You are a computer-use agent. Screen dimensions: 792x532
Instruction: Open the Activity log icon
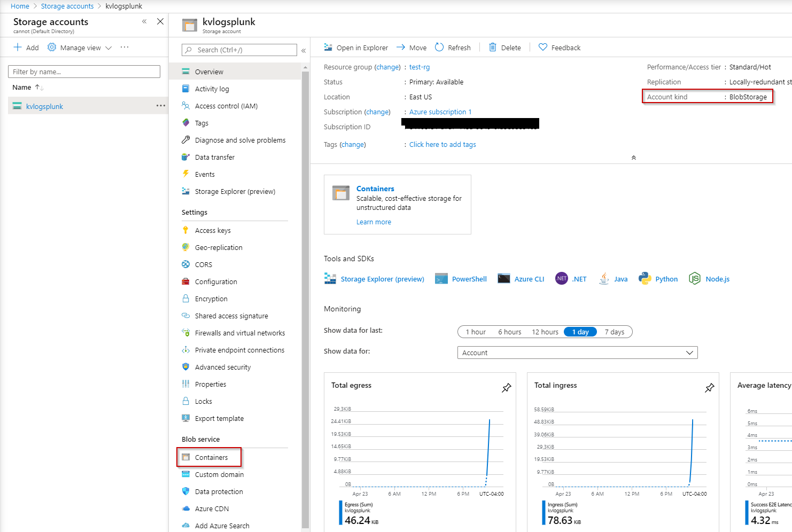[185, 89]
